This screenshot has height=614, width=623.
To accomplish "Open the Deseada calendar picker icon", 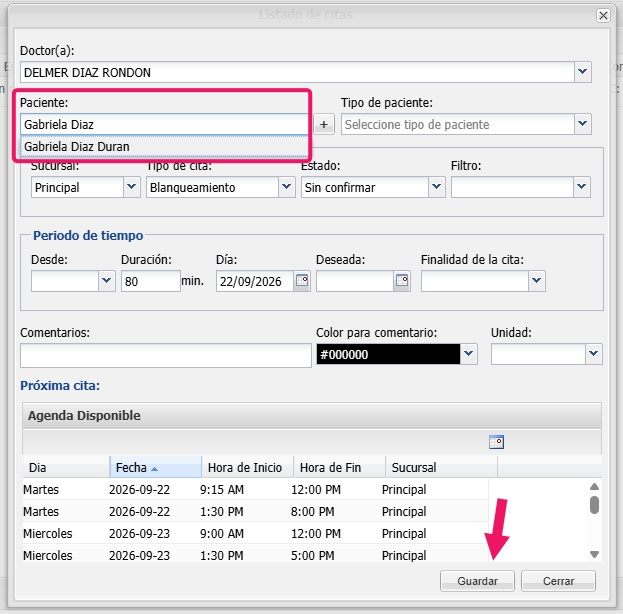I will point(402,281).
